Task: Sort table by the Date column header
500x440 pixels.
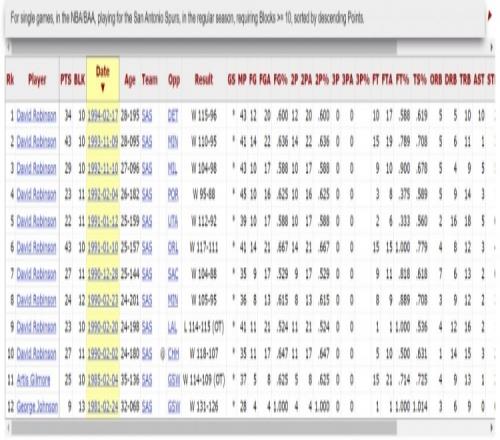Action: click(103, 79)
